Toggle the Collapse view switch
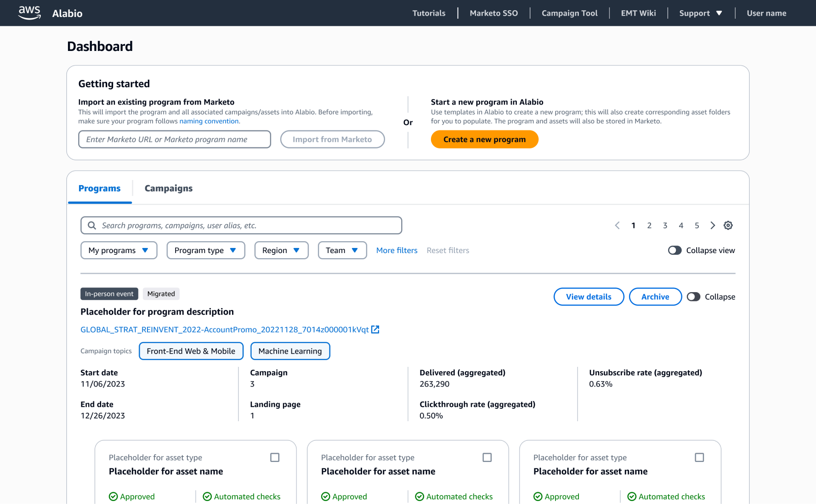 point(674,251)
